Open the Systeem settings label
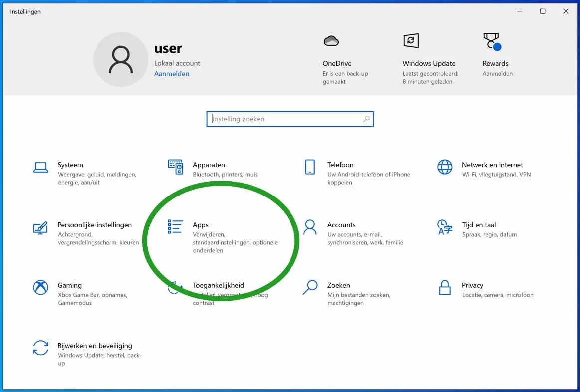The width and height of the screenshot is (580, 392). (x=70, y=165)
